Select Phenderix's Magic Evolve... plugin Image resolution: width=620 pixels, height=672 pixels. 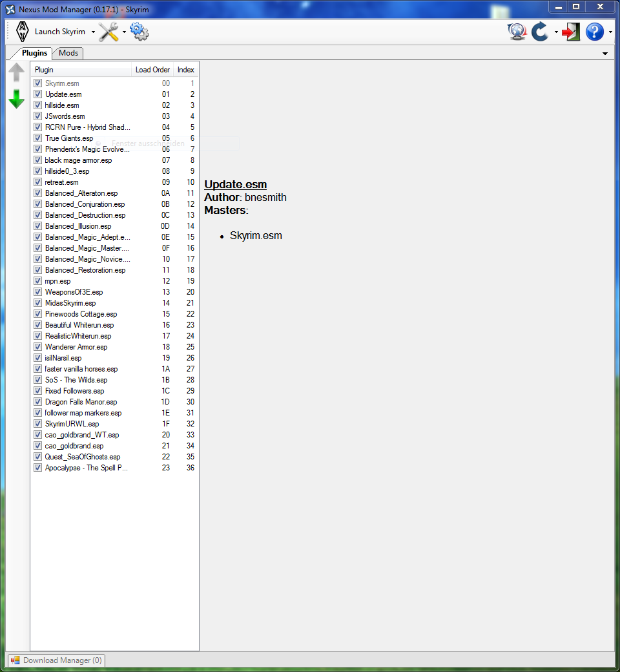114,149
